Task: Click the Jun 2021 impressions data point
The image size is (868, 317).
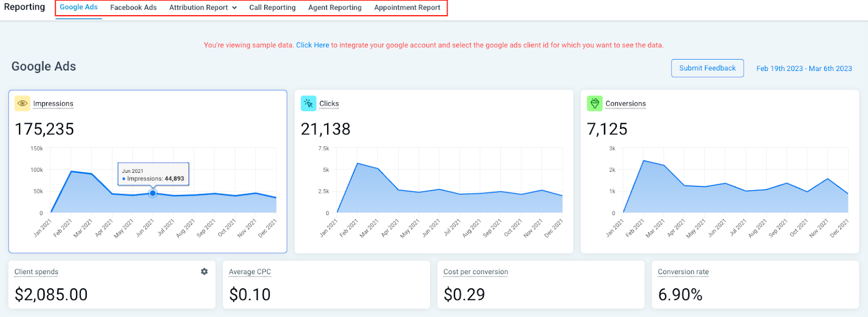Action: [153, 193]
